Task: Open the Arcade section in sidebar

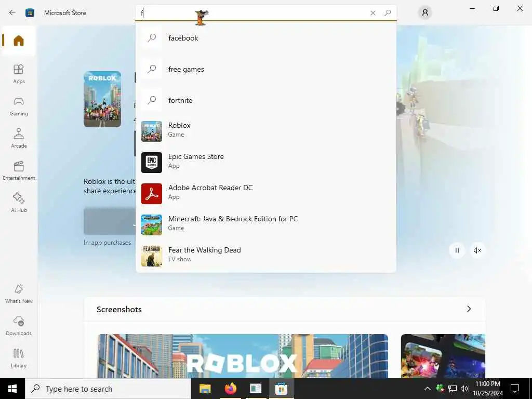Action: (x=19, y=138)
